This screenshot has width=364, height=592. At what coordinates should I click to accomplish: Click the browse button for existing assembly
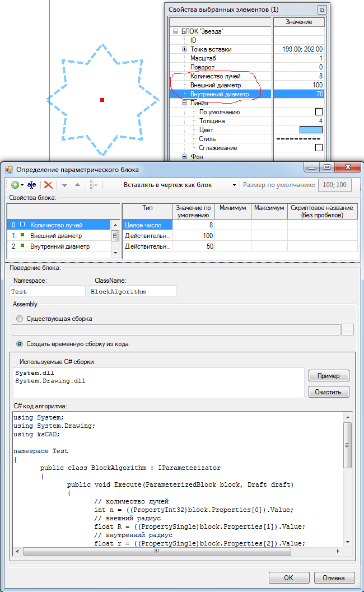pos(348,330)
